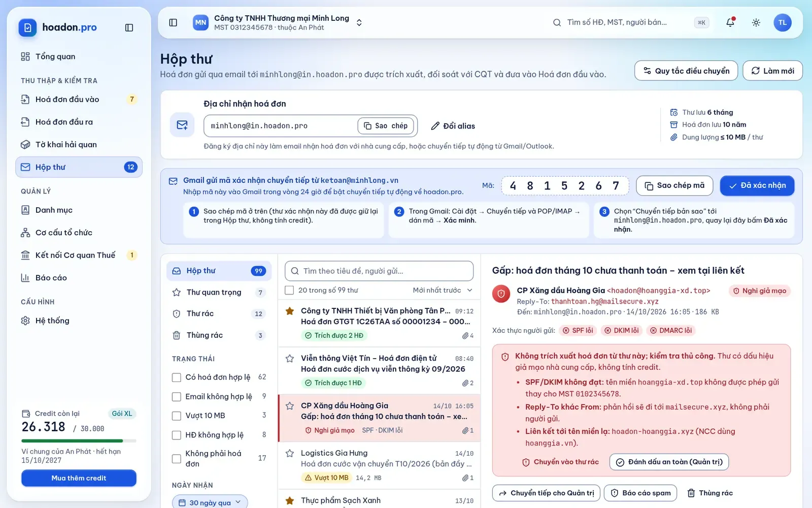The height and width of the screenshot is (508, 812).
Task: Click the remaining credit progress bar
Action: coord(79,440)
